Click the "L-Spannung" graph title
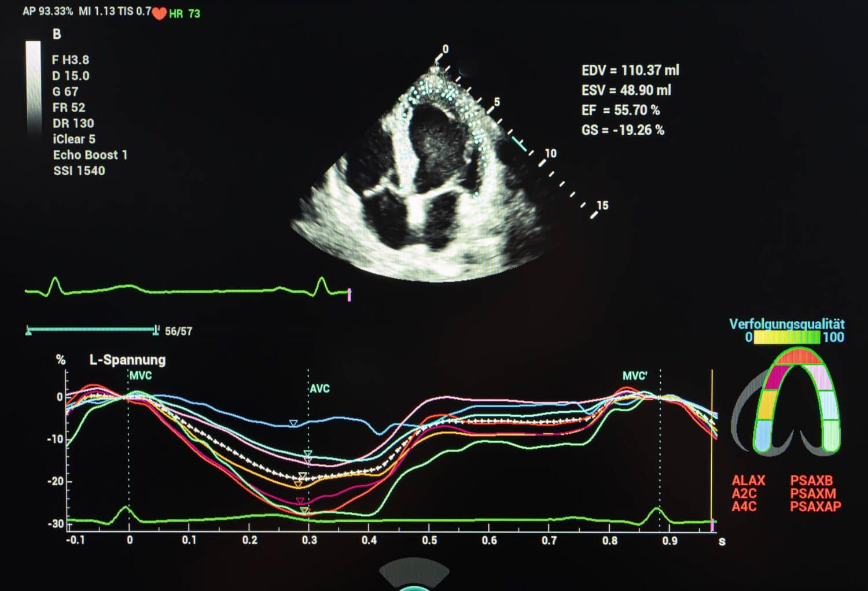 click(127, 360)
